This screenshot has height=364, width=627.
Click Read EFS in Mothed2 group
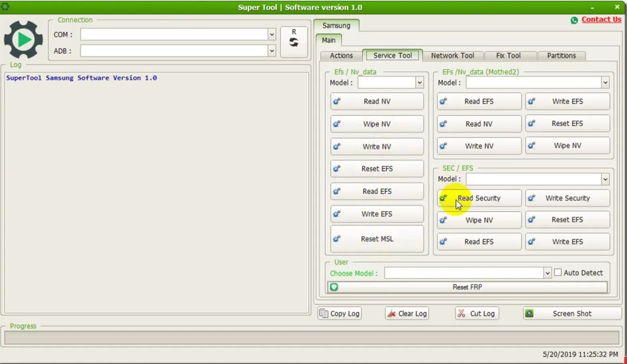pos(479,101)
